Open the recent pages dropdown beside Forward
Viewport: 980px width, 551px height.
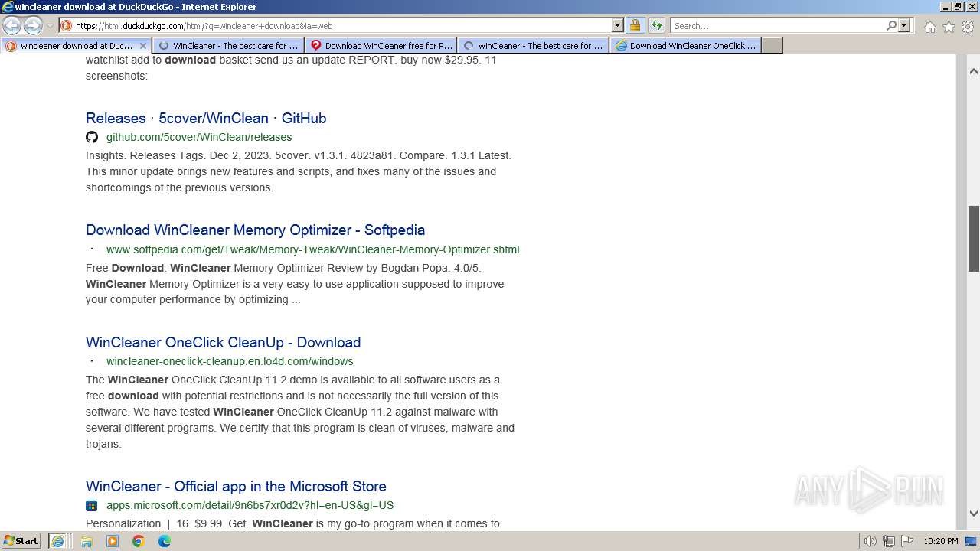50,26
